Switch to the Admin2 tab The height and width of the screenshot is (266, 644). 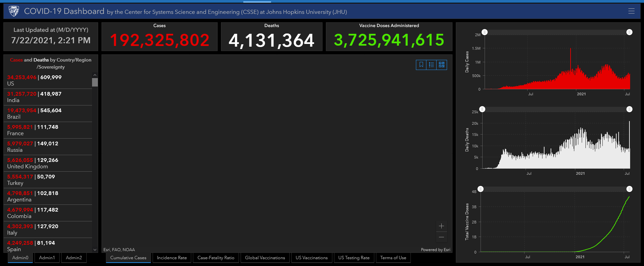pyautogui.click(x=74, y=258)
